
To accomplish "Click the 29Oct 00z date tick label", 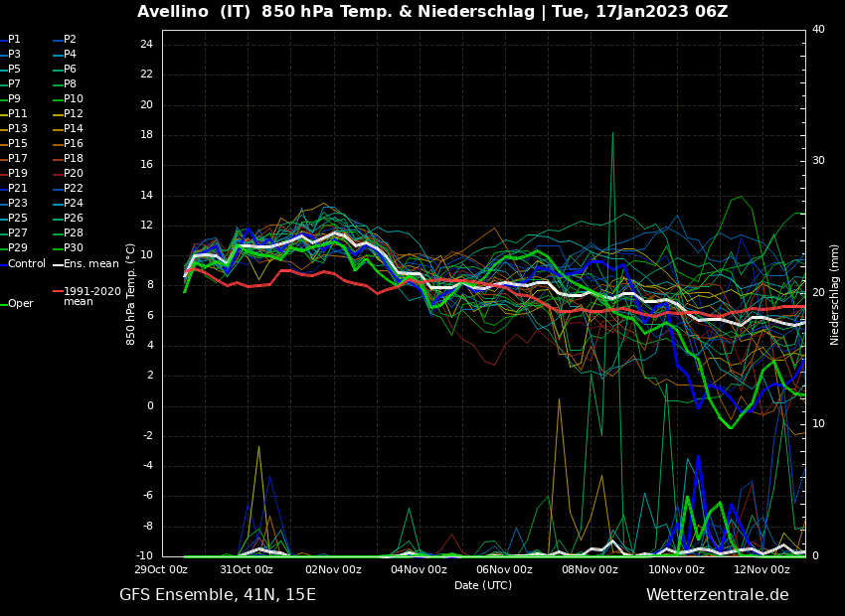I will [x=161, y=570].
